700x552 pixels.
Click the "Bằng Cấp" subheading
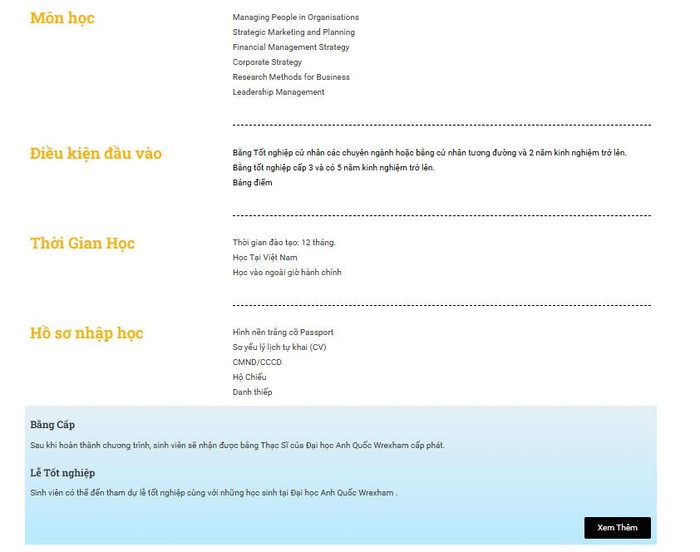tap(53, 425)
